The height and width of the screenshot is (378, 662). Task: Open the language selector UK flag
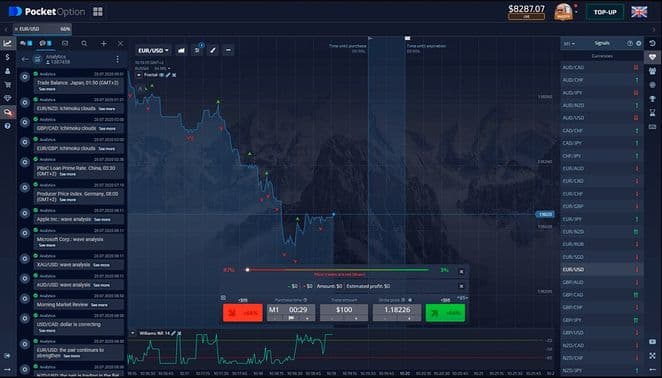coord(639,12)
